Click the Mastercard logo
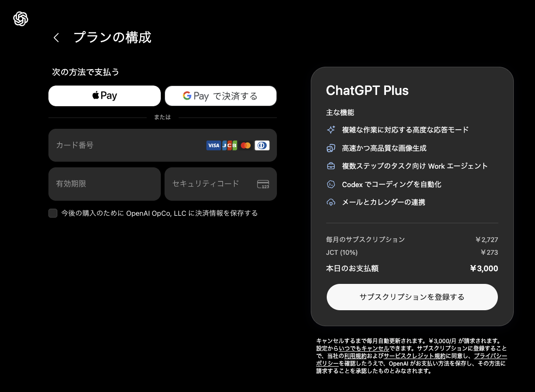The height and width of the screenshot is (392, 535). (x=246, y=146)
